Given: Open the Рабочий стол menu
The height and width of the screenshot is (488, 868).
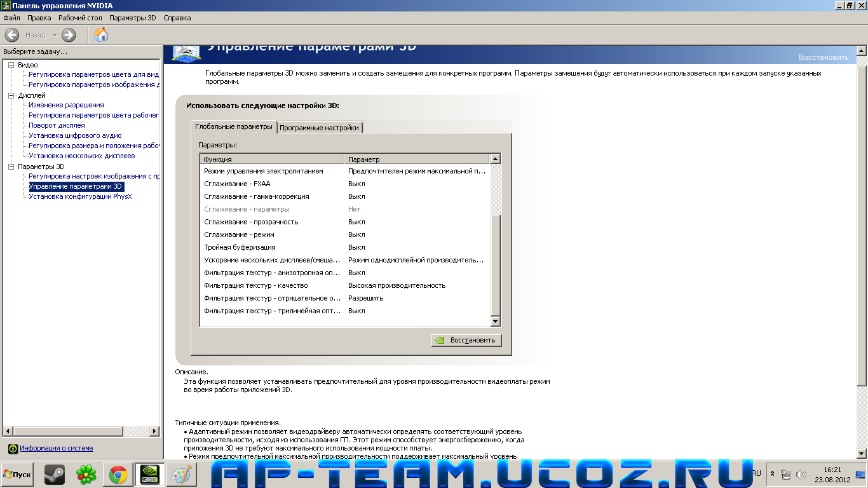Looking at the screenshot, I should [x=81, y=18].
